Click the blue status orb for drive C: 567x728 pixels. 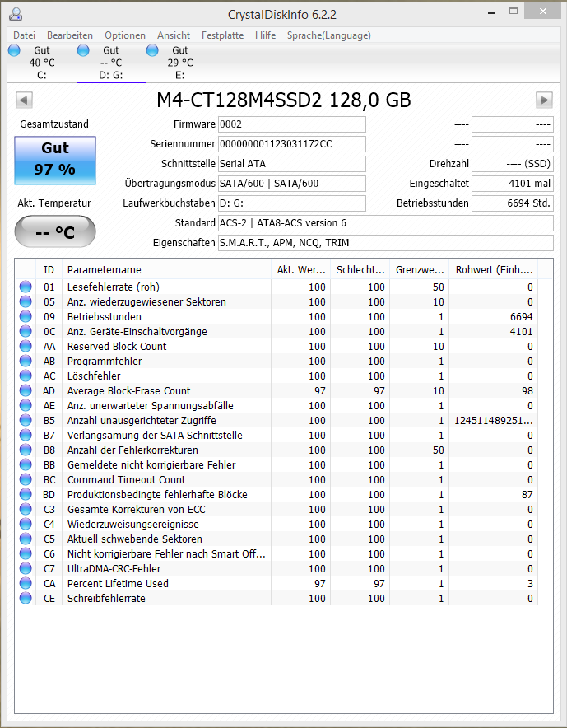click(14, 50)
